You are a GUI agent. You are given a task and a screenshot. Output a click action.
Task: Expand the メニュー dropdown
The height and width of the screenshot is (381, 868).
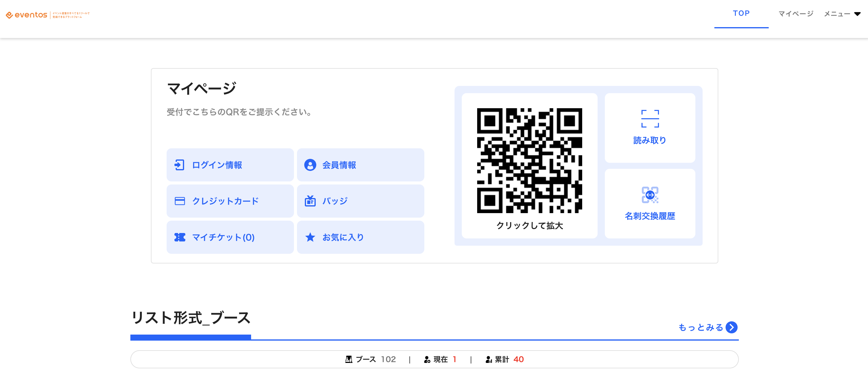pos(842,14)
